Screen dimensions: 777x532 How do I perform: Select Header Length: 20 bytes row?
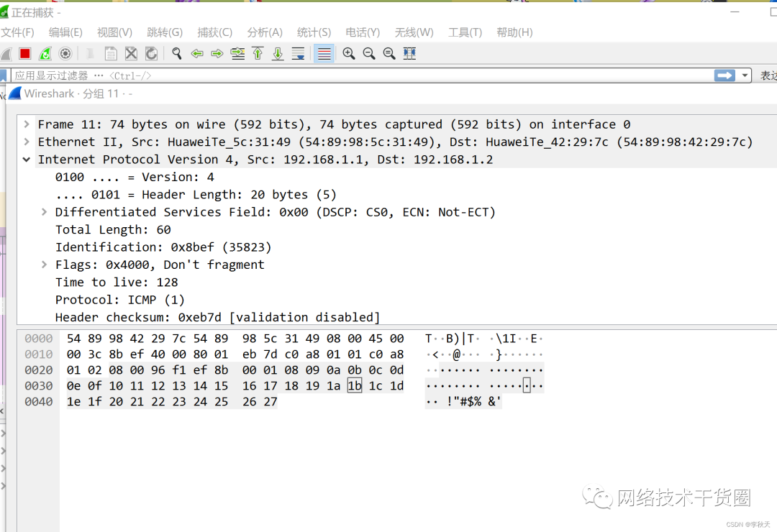pos(196,195)
